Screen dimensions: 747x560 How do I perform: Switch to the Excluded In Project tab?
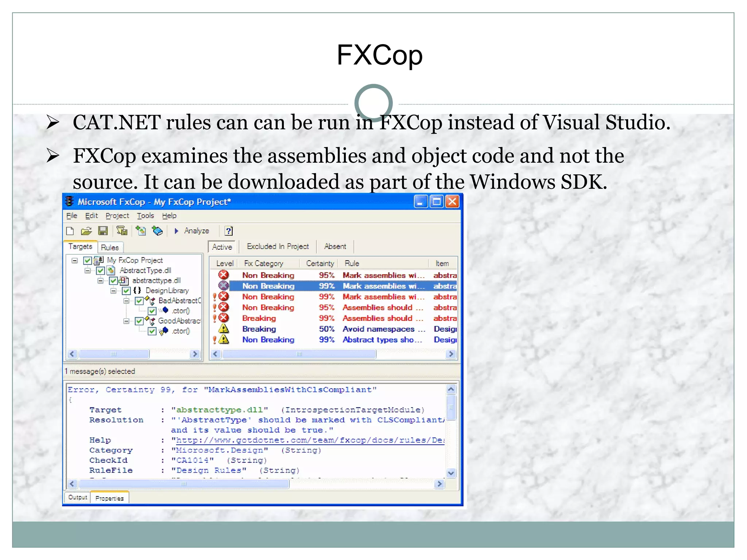click(278, 246)
